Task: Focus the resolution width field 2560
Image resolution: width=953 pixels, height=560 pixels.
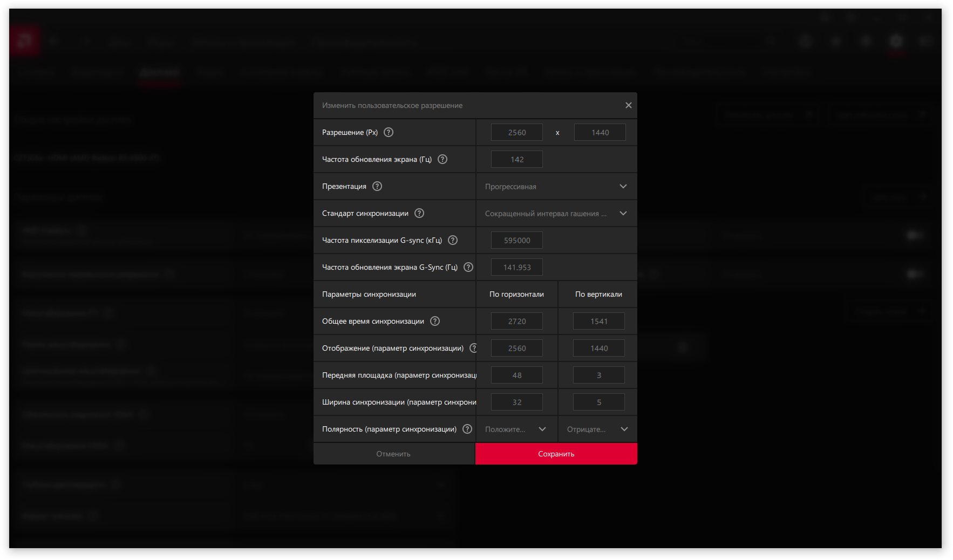Action: pyautogui.click(x=517, y=132)
